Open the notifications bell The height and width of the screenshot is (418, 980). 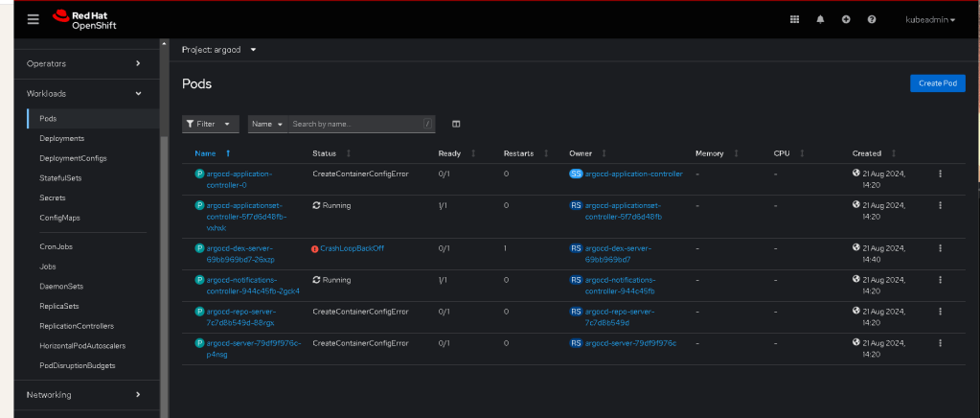(820, 19)
